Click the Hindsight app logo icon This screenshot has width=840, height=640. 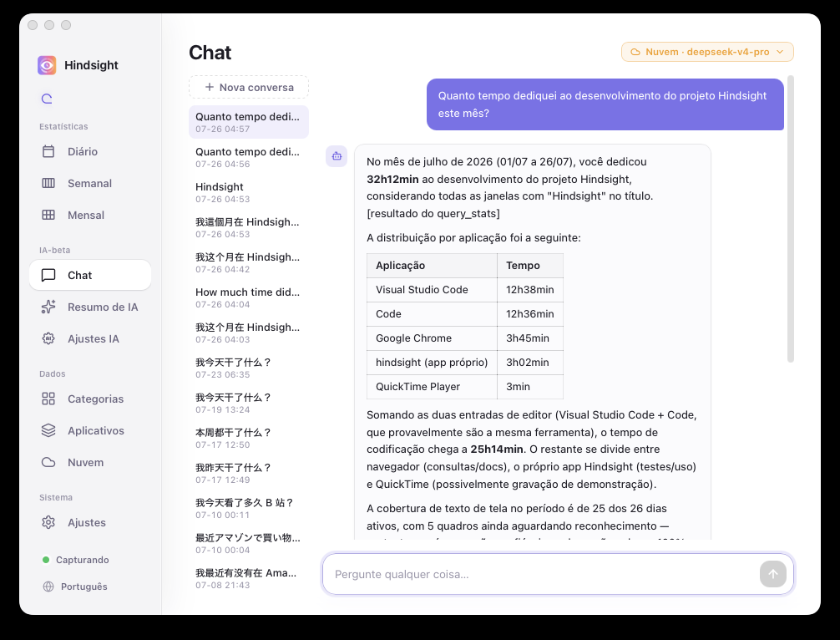click(x=47, y=65)
